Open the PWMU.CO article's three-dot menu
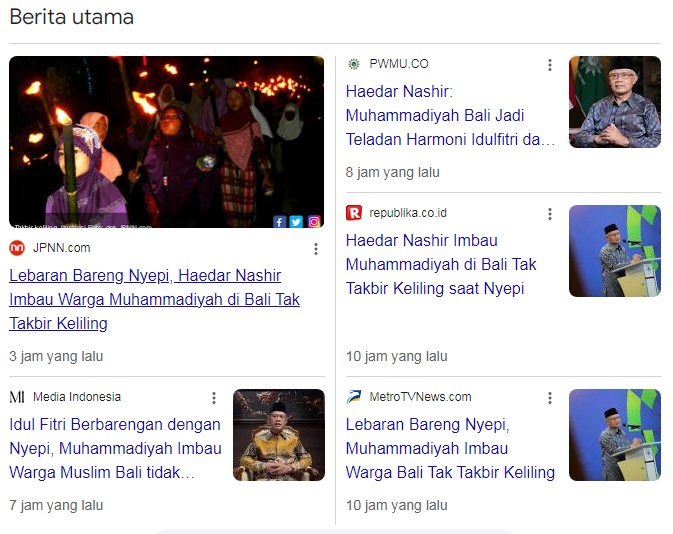673x534 pixels. (x=550, y=65)
